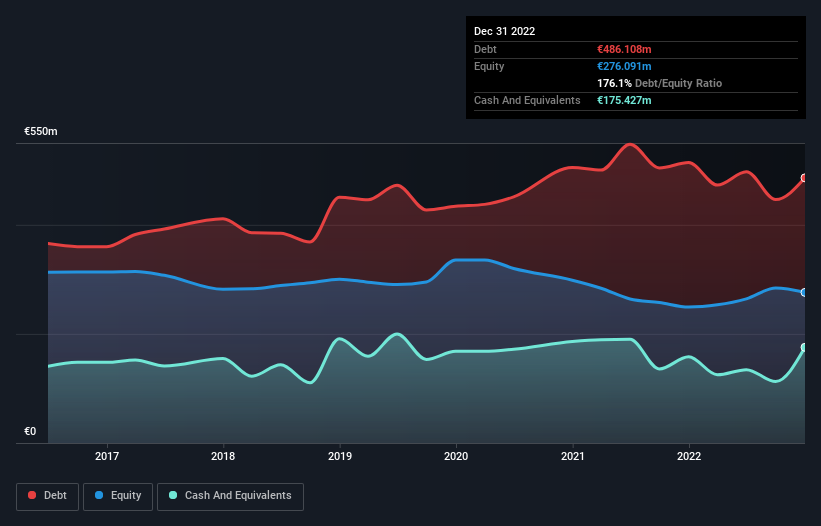Toggle the Debt legend button
This screenshot has width=821, height=526.
pos(48,496)
